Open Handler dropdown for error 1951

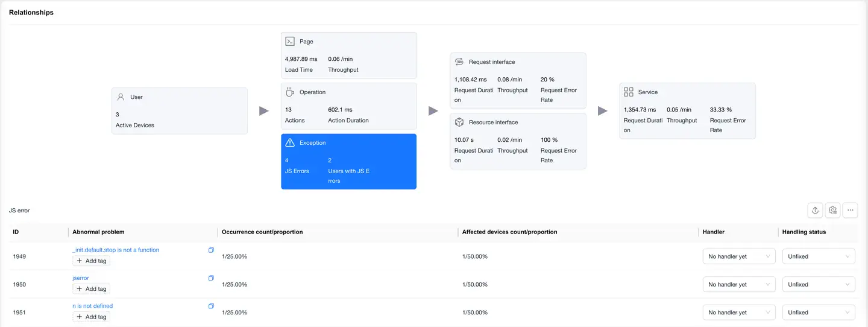click(x=739, y=313)
